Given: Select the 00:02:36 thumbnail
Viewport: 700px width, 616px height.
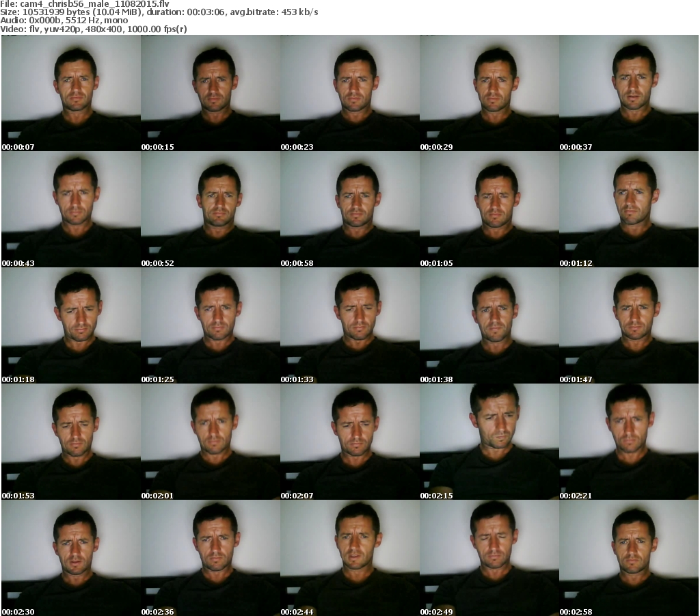Looking at the screenshot, I should (211, 558).
